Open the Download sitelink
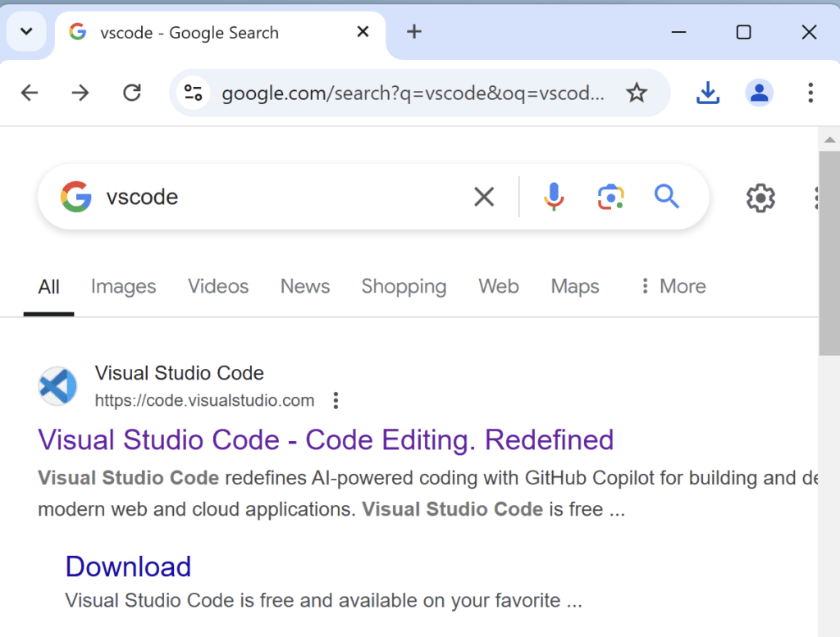The width and height of the screenshot is (840, 637). (128, 566)
